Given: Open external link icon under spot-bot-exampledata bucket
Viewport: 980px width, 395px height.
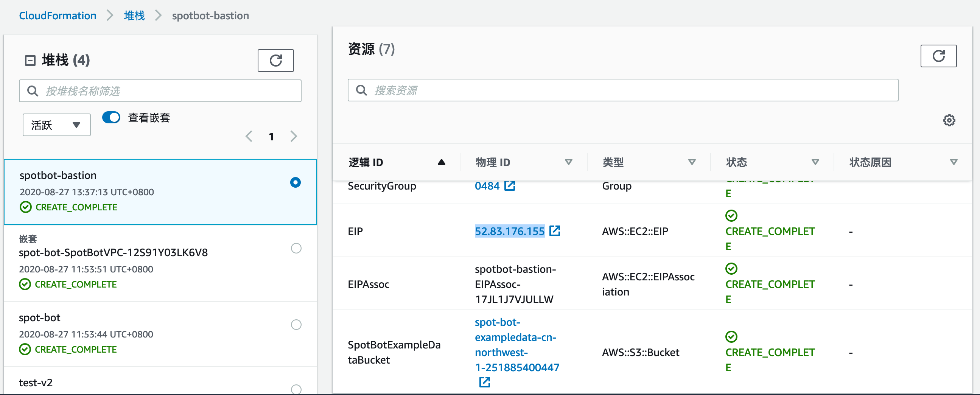Looking at the screenshot, I should pos(484,382).
